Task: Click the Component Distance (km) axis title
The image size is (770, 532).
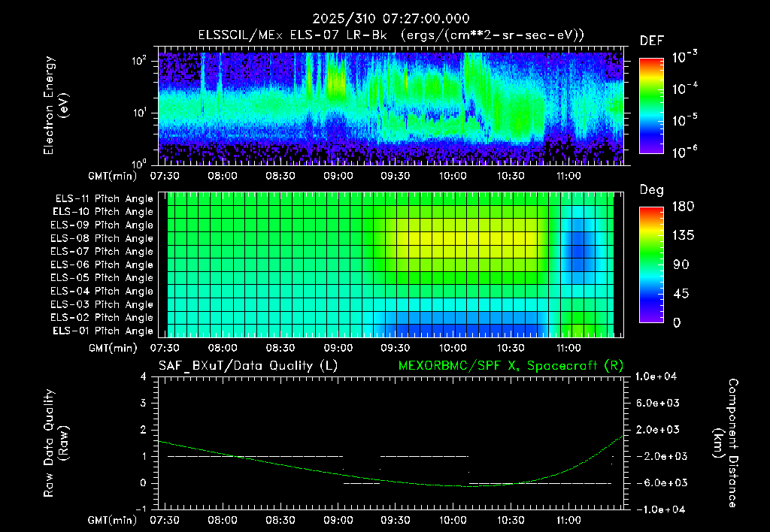Action: [x=726, y=443]
